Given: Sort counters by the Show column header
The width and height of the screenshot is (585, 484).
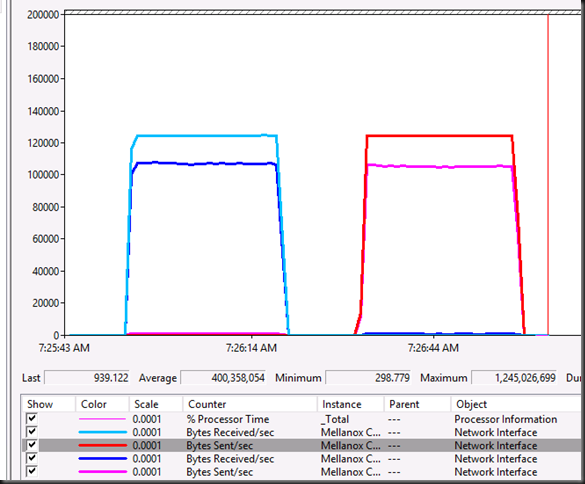Looking at the screenshot, I should 48,404.
